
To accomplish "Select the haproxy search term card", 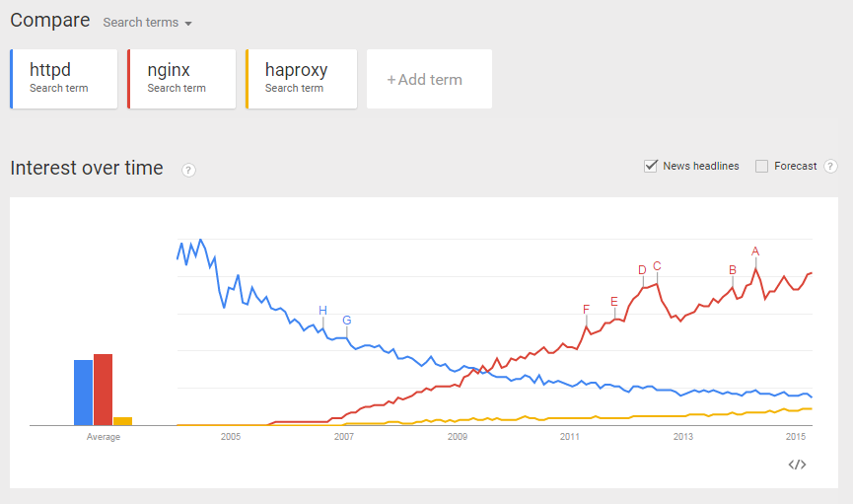I will pos(302,79).
